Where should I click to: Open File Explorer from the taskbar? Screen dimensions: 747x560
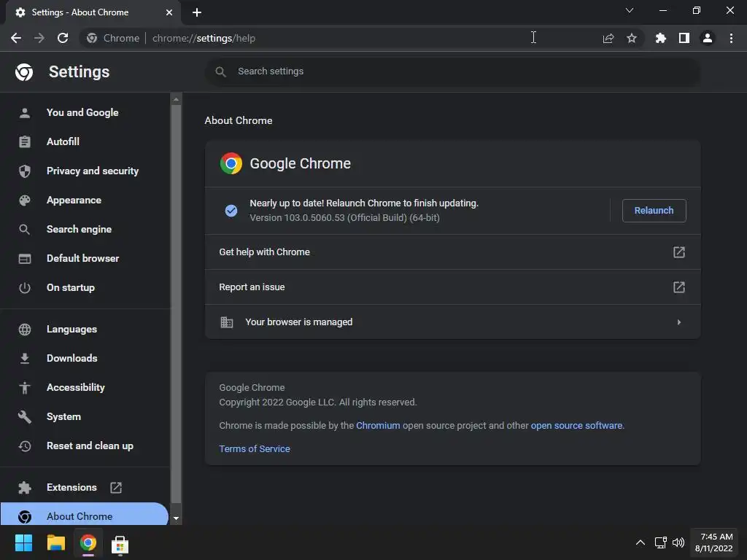pos(55,542)
